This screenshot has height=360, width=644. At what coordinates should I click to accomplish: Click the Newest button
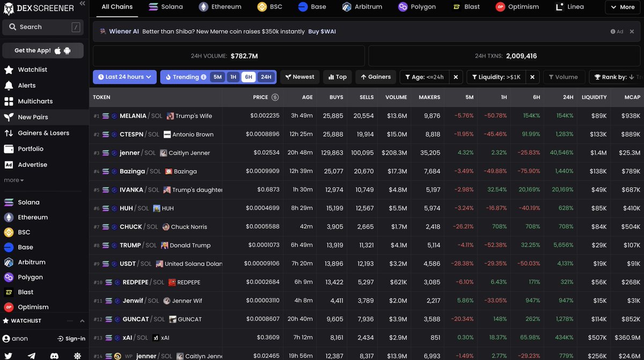tap(300, 77)
